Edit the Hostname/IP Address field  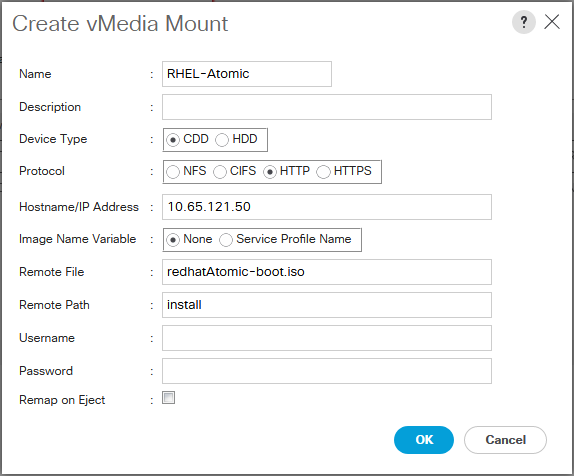pyautogui.click(x=327, y=207)
